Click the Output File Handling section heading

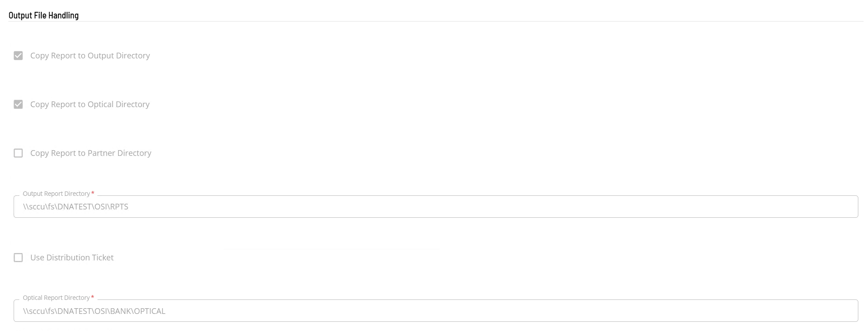(x=43, y=15)
